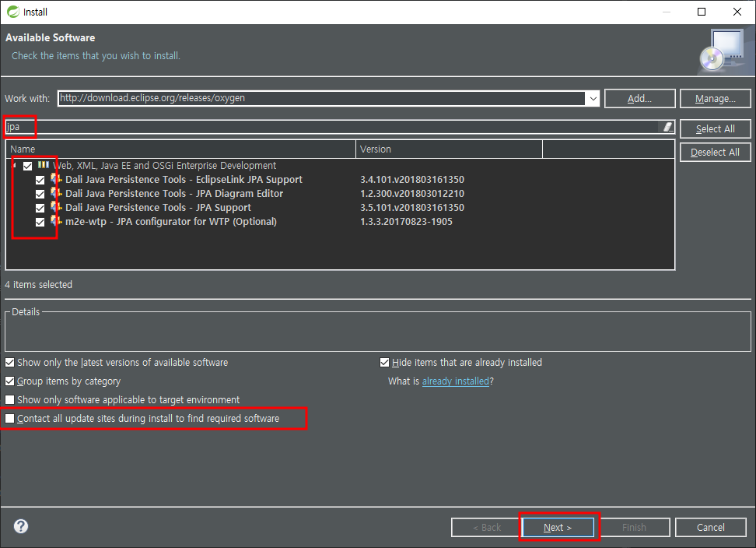The height and width of the screenshot is (548, 756).
Task: Proceed with the Next > button
Action: click(558, 527)
